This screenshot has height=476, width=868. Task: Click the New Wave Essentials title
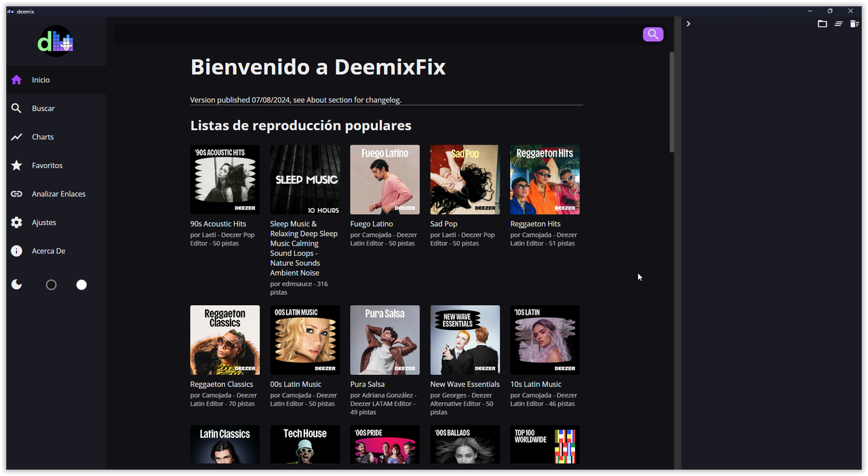pos(465,384)
